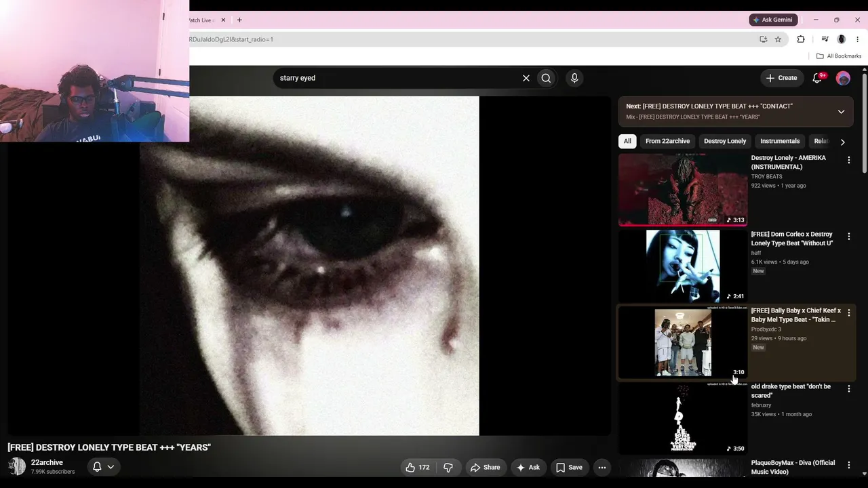Save the video to a playlist
This screenshot has width=868, height=488.
pos(569,467)
